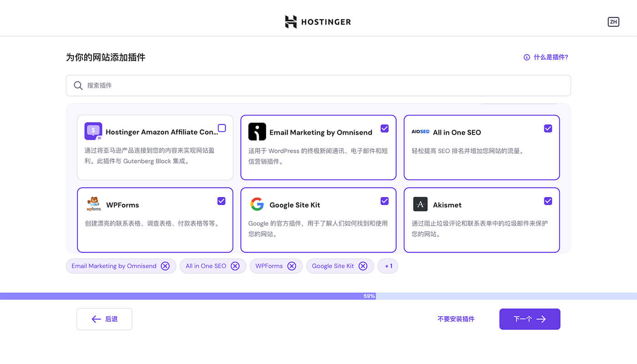Image resolution: width=637 pixels, height=364 pixels.
Task: Click the Hostinger logo in the header
Action: click(x=318, y=22)
